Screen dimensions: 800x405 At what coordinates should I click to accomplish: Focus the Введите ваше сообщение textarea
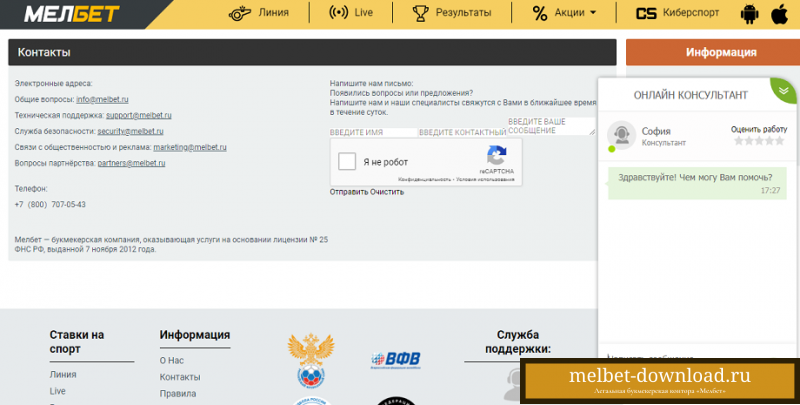(x=552, y=126)
